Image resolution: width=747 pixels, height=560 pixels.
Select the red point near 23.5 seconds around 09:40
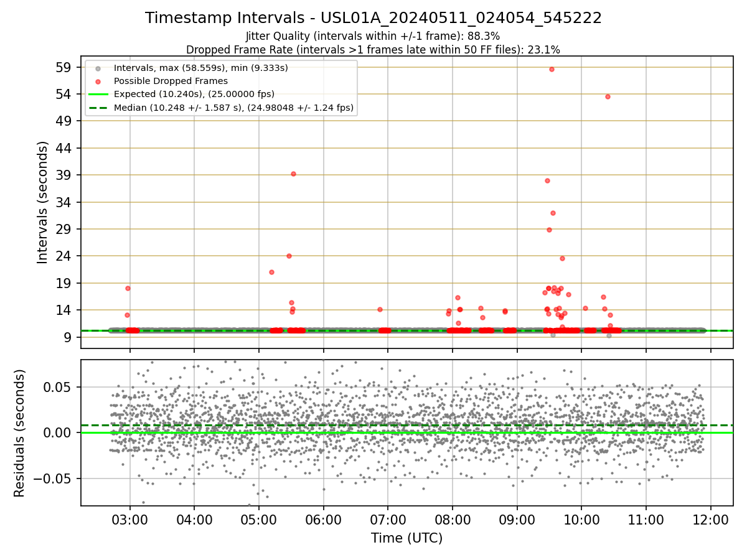pyautogui.click(x=562, y=258)
